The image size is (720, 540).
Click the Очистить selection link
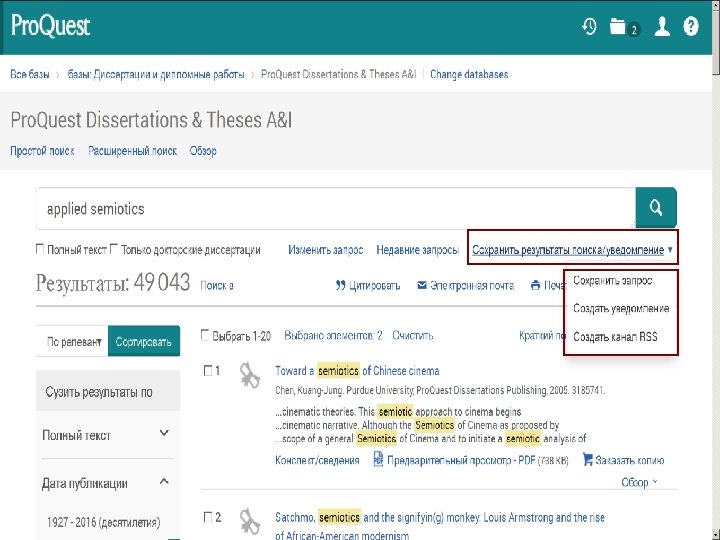(412, 335)
